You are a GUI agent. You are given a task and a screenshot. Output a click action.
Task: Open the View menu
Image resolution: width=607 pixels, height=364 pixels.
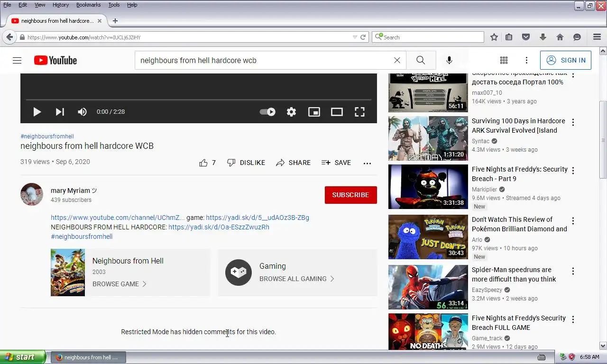click(x=40, y=5)
